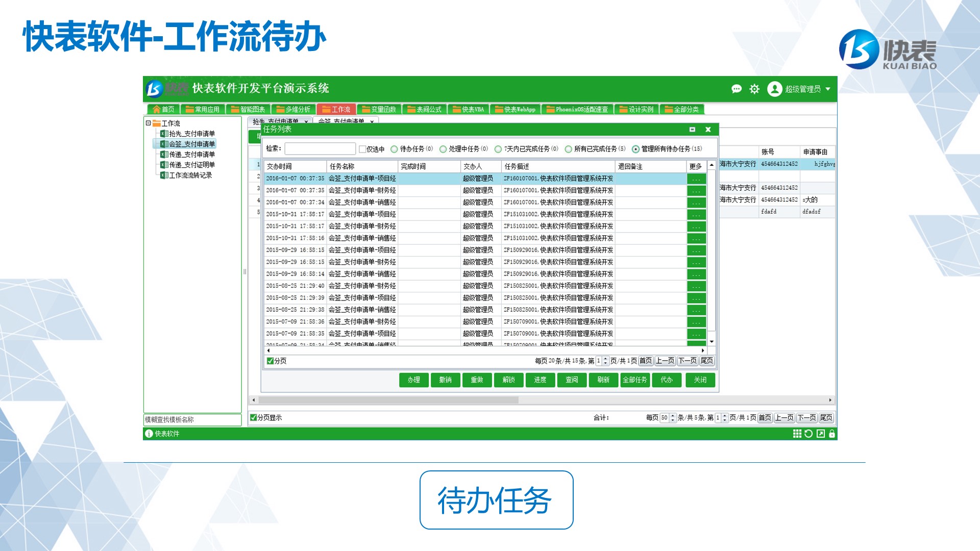The width and height of the screenshot is (980, 551).
Task: Open the 全部分类 tab
Action: 682,109
